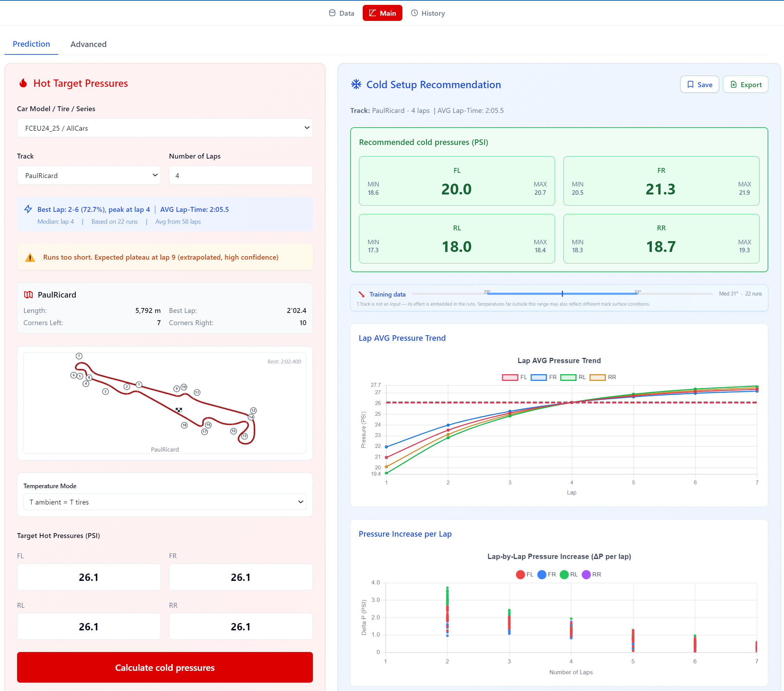Open the Track dropdown showing PaulRicard
This screenshot has width=784, height=691.
[x=89, y=175]
